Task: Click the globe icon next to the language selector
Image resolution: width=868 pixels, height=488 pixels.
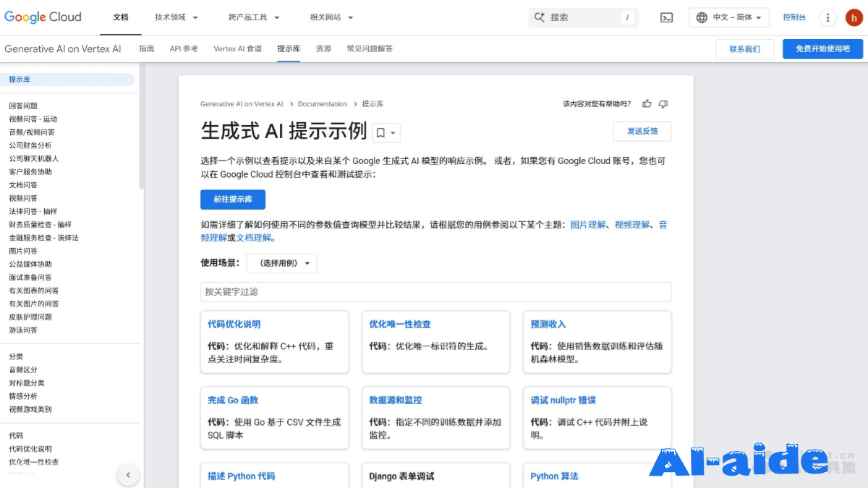Action: 703,17
